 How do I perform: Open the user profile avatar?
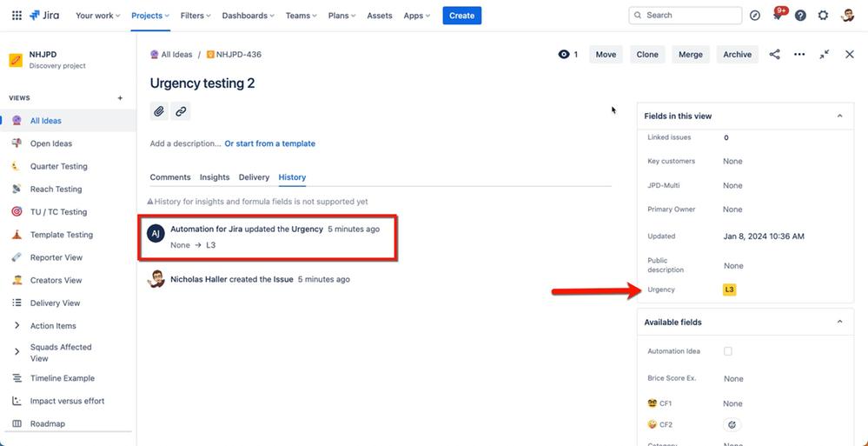(x=847, y=16)
